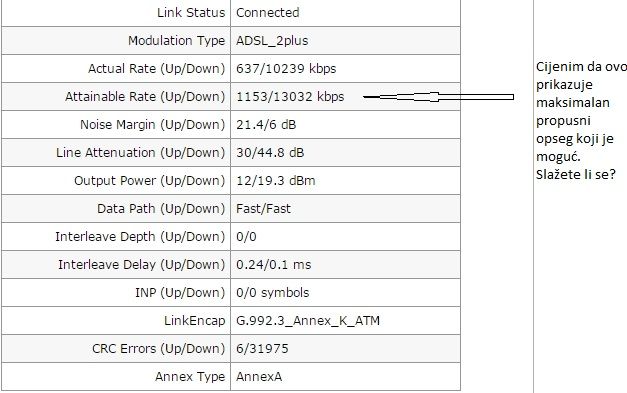The height and width of the screenshot is (393, 627).
Task: Click the Annex Type row label
Action: (190, 377)
